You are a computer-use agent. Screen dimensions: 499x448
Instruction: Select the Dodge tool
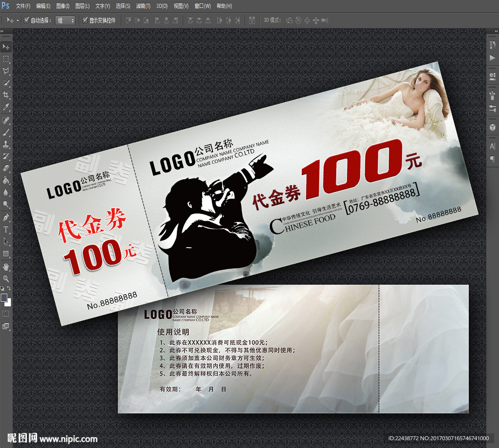tap(6, 204)
